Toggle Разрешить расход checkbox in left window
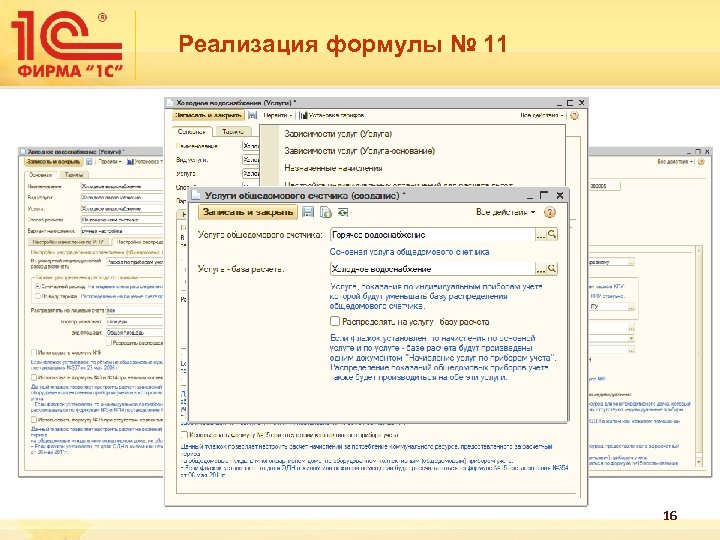720x540 pixels. [x=109, y=343]
